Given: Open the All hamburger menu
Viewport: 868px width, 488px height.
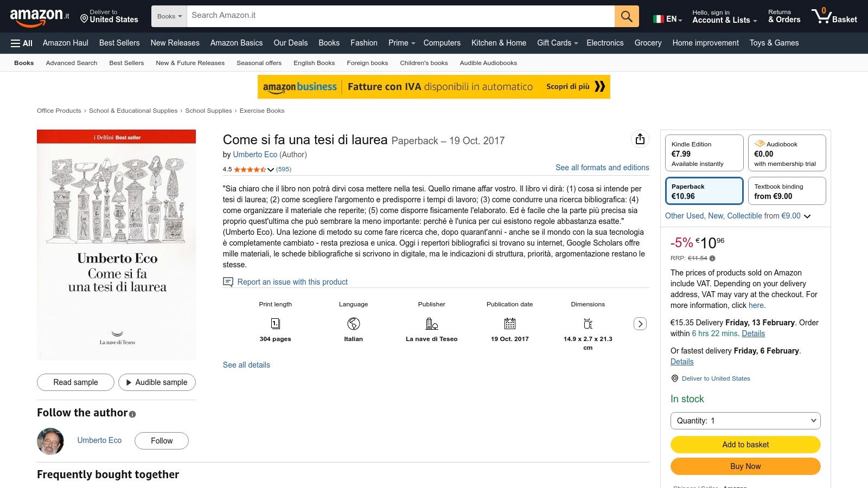Looking at the screenshot, I should point(22,43).
